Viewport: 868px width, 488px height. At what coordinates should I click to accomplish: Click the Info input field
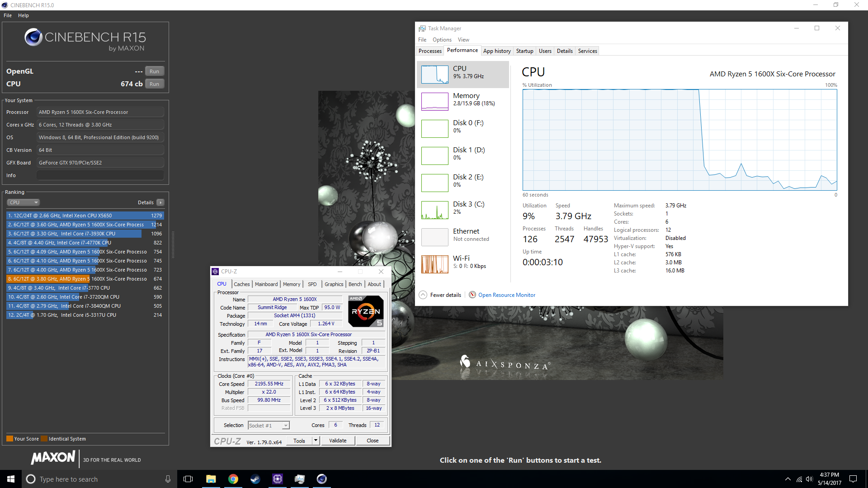point(100,175)
